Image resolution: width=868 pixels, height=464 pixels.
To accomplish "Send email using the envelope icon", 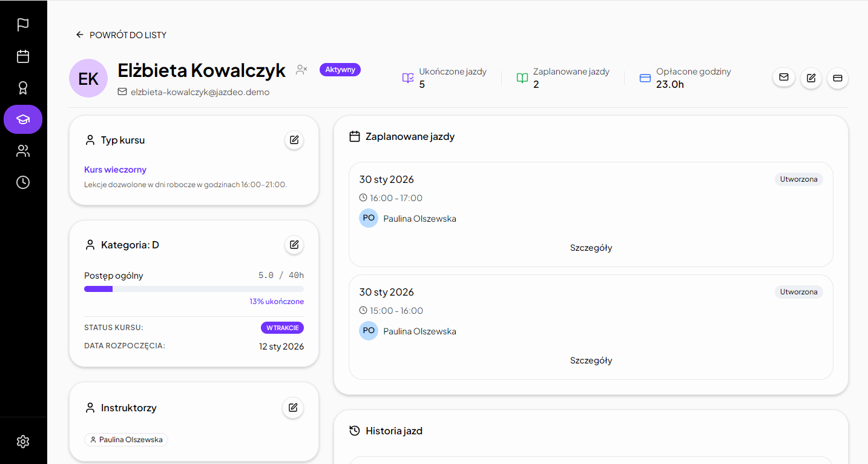I will pos(783,77).
